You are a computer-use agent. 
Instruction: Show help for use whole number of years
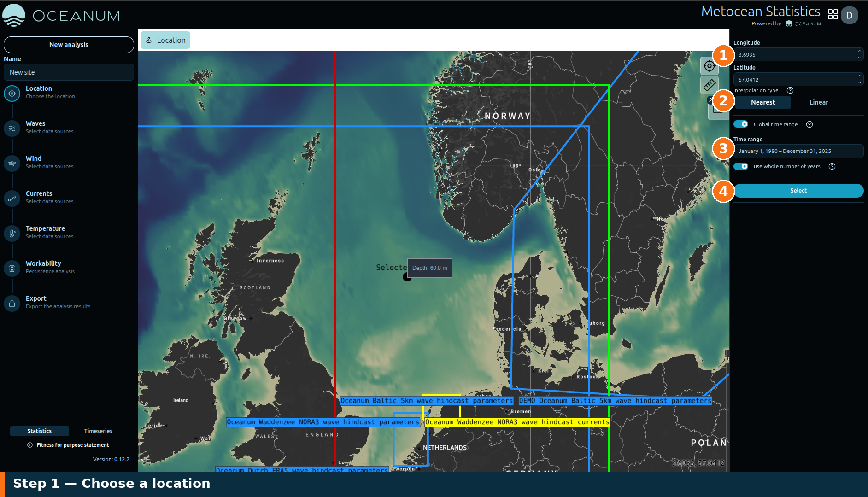832,166
